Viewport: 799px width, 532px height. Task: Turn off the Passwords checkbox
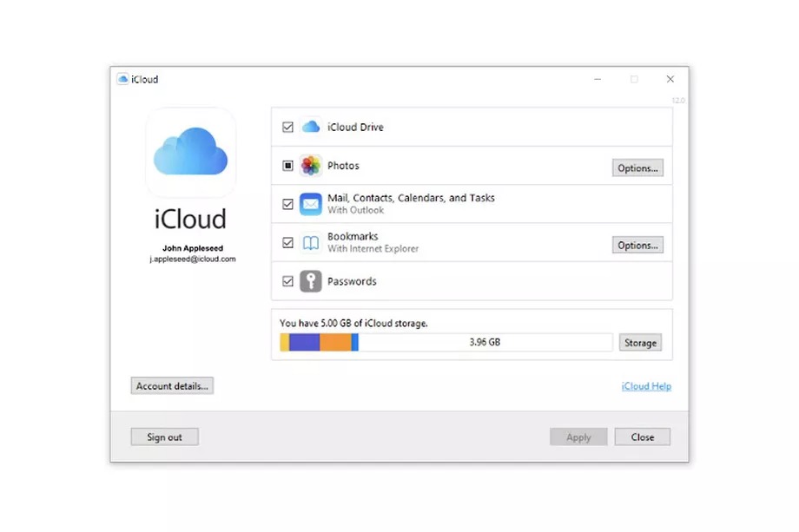tap(287, 281)
